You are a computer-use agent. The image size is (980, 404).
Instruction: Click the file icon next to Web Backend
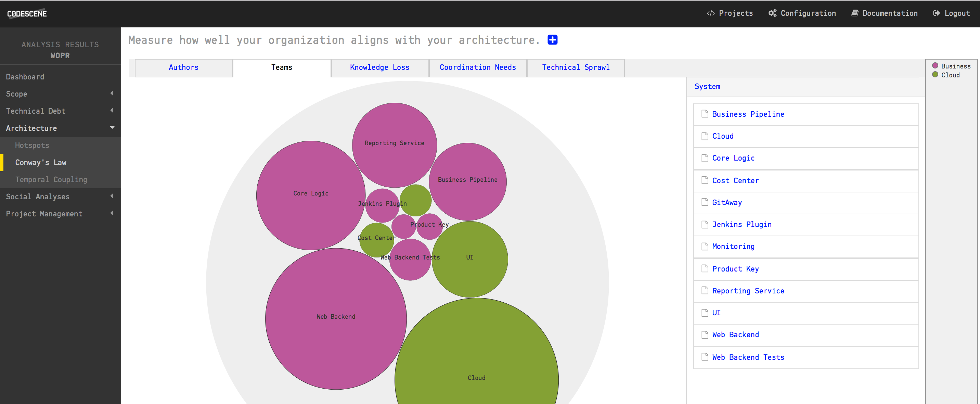[x=705, y=335]
